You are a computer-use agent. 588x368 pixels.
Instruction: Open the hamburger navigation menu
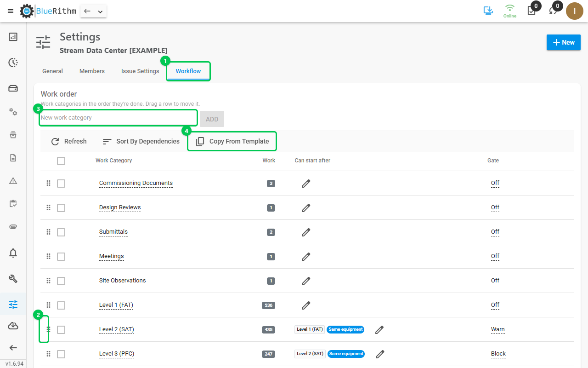[x=11, y=11]
